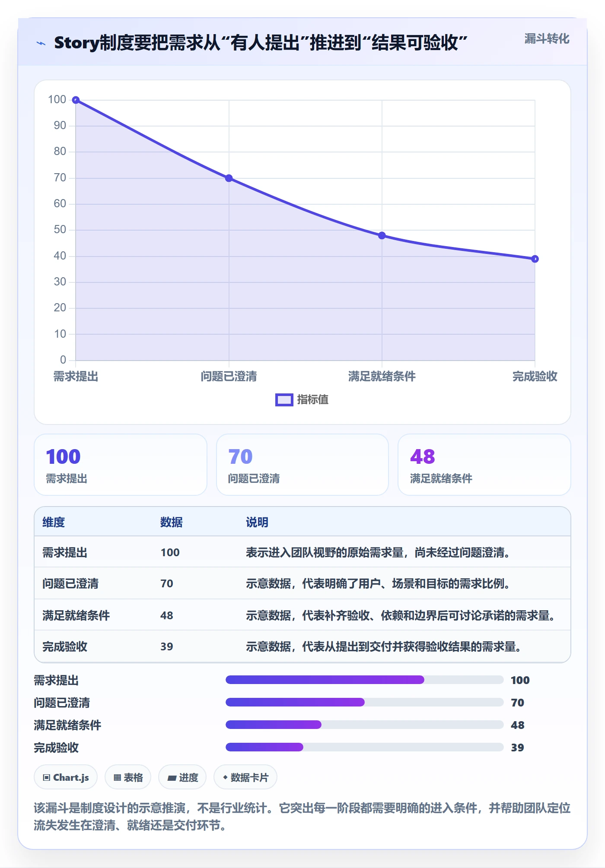Click the 问题已澄清 progress bar
The height and width of the screenshot is (868, 605).
tap(365, 703)
